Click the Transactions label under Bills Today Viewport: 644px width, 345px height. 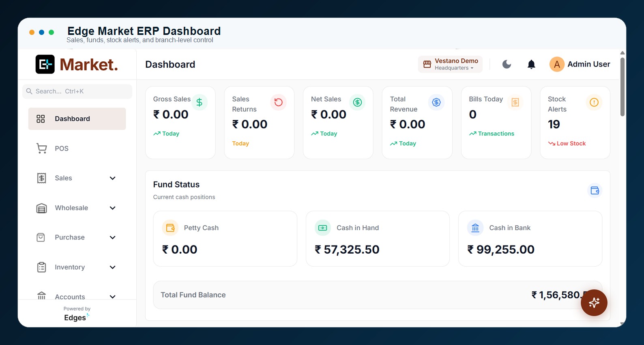(496, 134)
